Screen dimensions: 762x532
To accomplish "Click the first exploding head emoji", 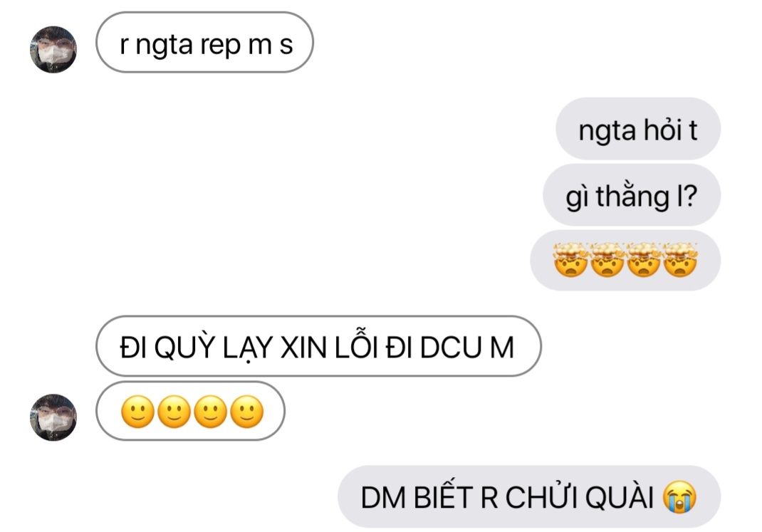I will [570, 260].
